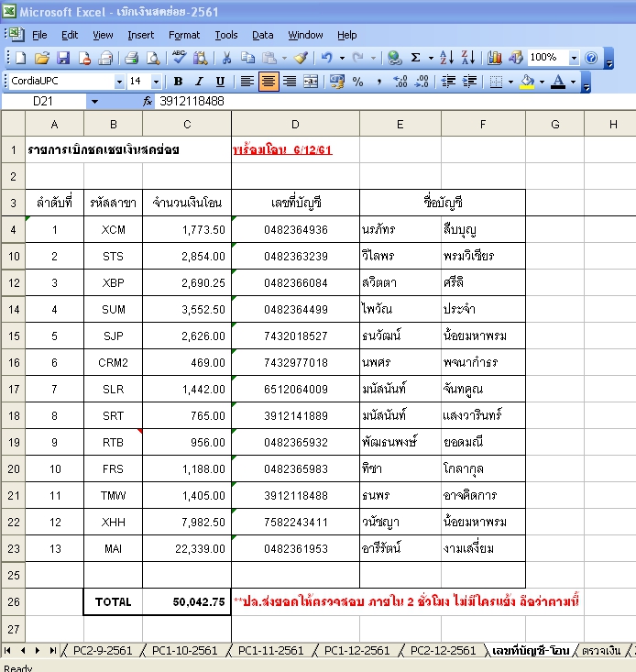636x672 pixels.
Task: Toggle Center alignment
Action: (269, 82)
